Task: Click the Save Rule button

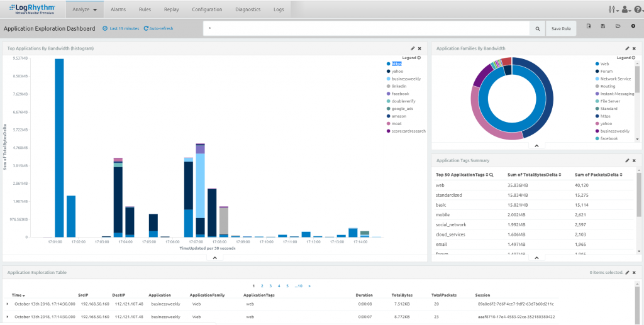Action: (561, 29)
